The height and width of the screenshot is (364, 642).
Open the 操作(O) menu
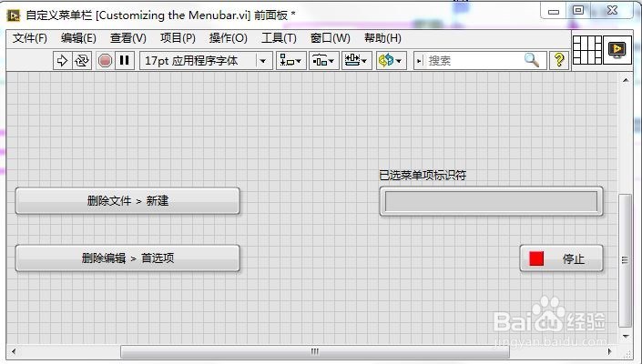click(228, 38)
